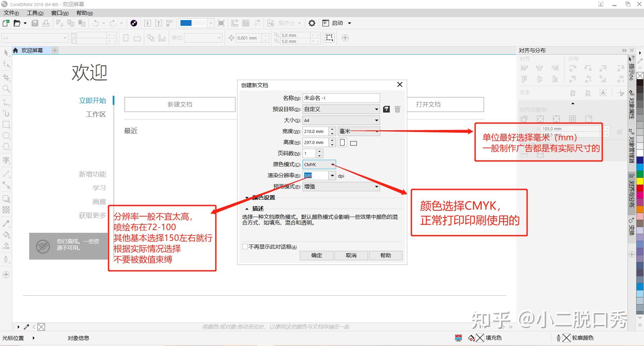
Task: Open the 毫米 units dropdown
Action: click(x=376, y=131)
